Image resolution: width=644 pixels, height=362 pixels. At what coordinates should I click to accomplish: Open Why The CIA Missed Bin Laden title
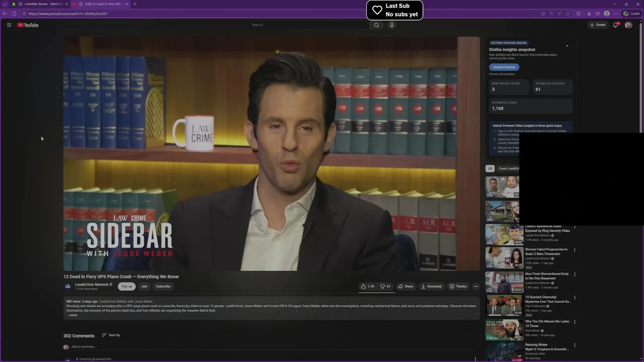click(x=547, y=323)
